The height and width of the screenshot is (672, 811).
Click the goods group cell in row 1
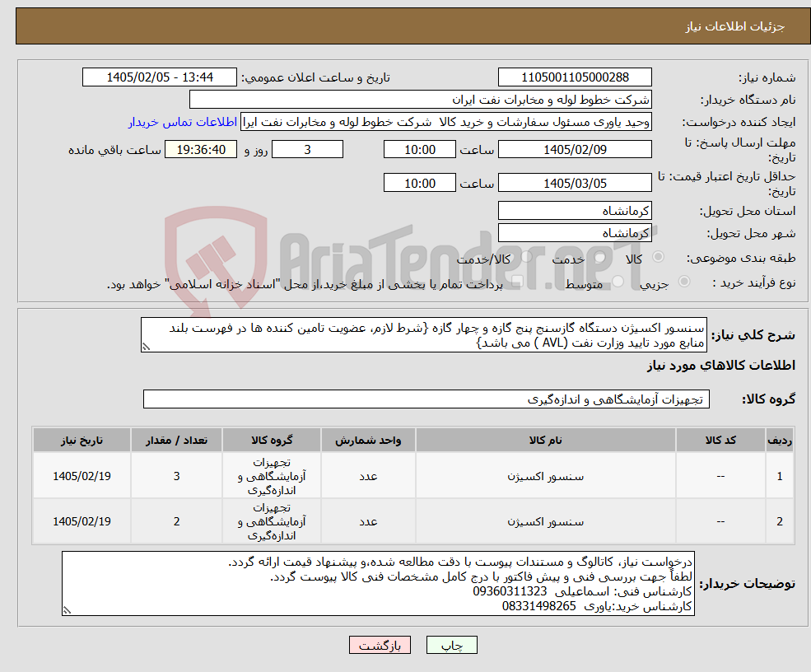(272, 476)
